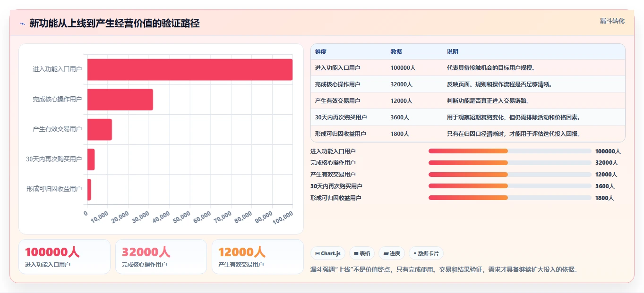Click the 3600人 progress value label
Screen dimensions: 644x293
pyautogui.click(x=604, y=186)
